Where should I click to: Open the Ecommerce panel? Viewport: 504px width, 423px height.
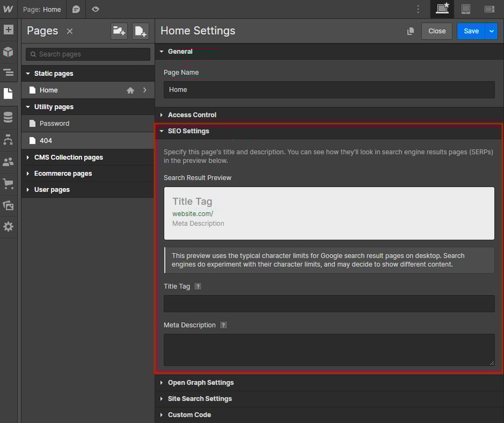point(8,183)
